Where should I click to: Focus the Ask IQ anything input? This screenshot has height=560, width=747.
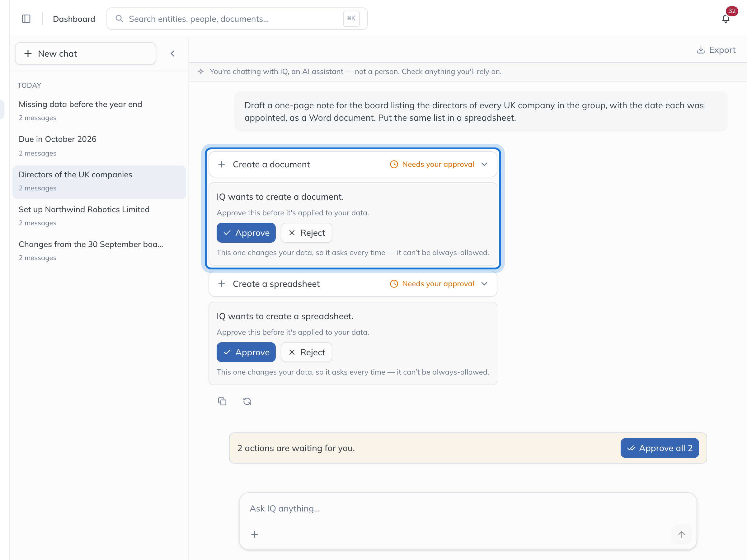click(468, 508)
